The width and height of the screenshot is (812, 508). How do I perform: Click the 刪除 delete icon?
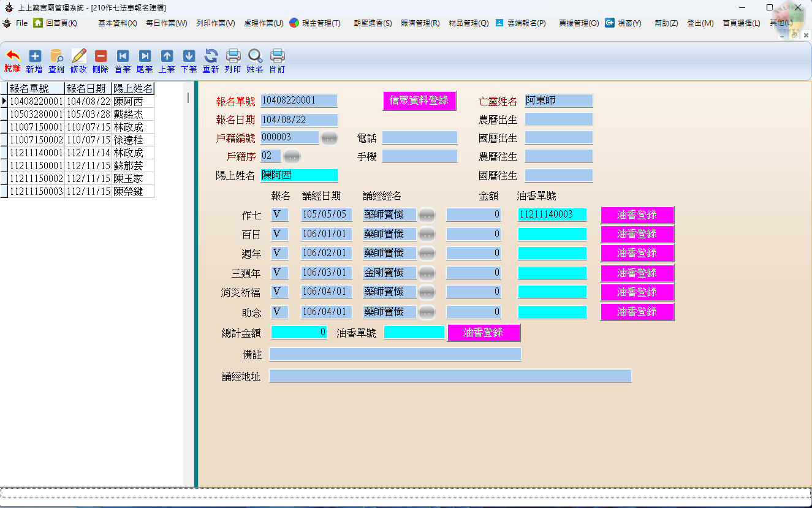(x=100, y=59)
